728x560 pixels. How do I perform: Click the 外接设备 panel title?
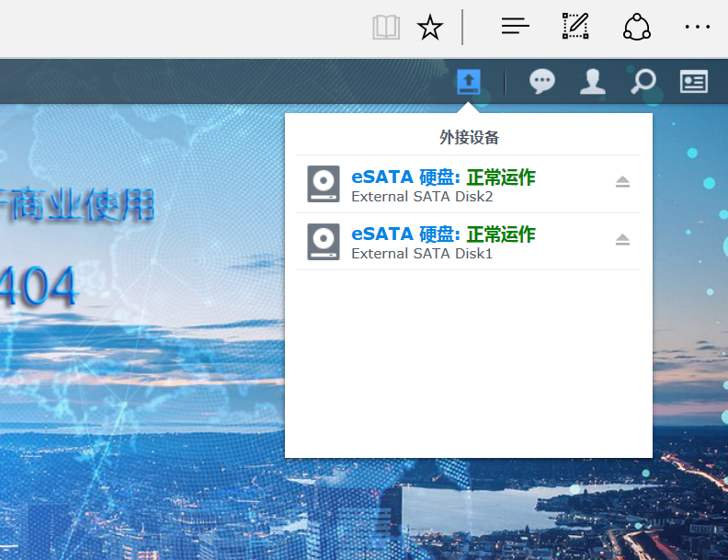(469, 137)
